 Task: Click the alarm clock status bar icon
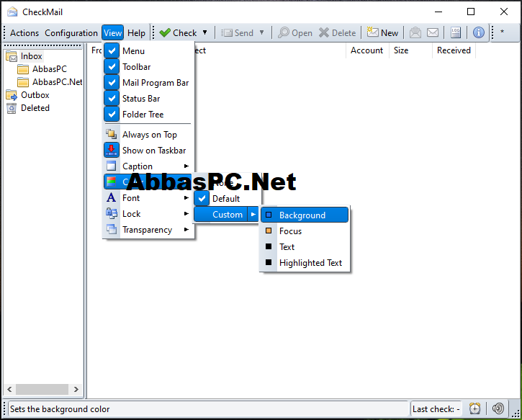click(x=474, y=408)
